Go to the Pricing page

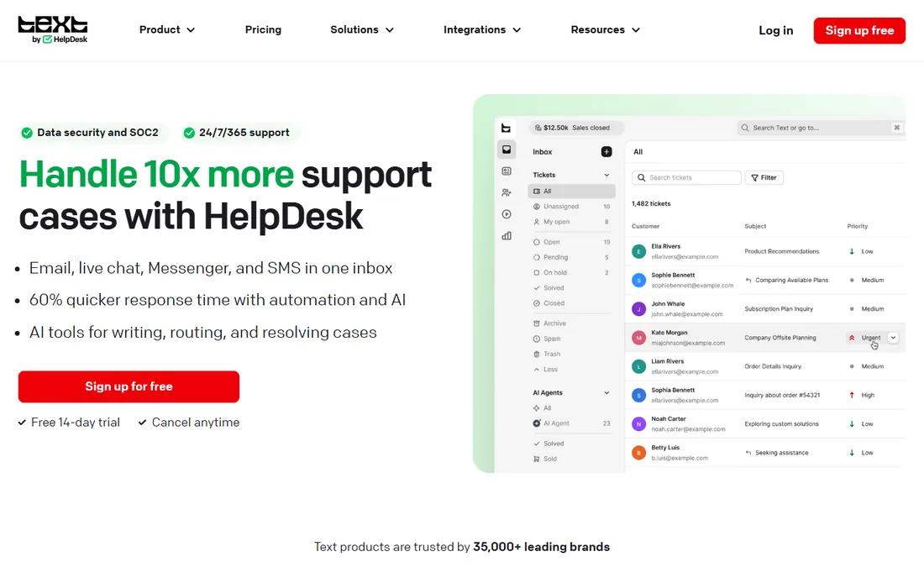click(263, 29)
